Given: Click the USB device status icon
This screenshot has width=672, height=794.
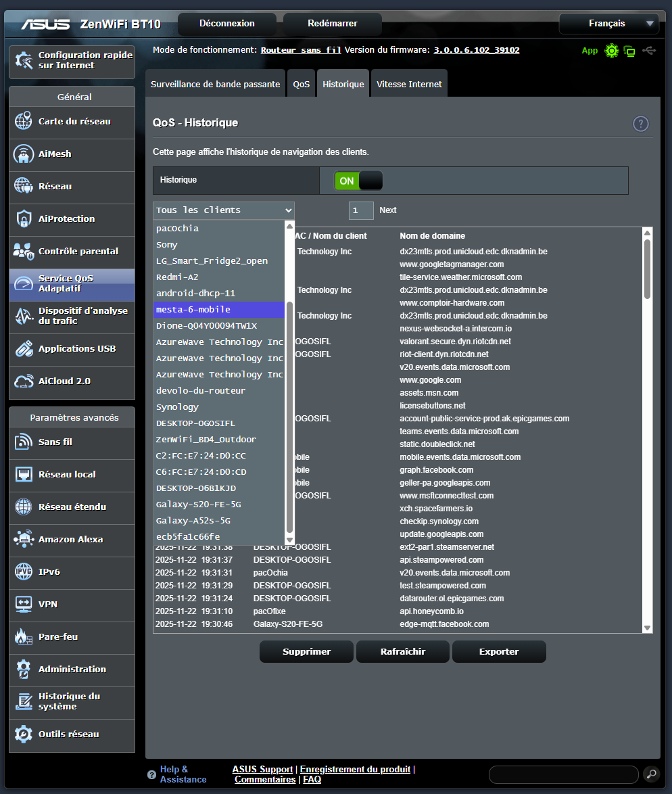Looking at the screenshot, I should tap(648, 51).
